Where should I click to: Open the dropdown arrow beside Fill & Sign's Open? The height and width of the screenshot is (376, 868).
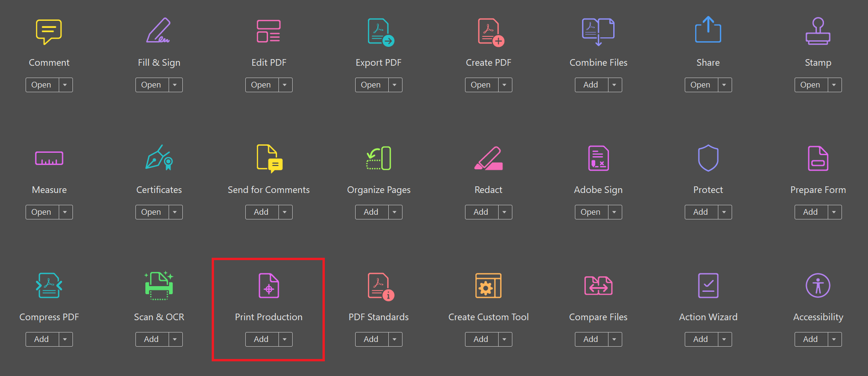click(175, 85)
